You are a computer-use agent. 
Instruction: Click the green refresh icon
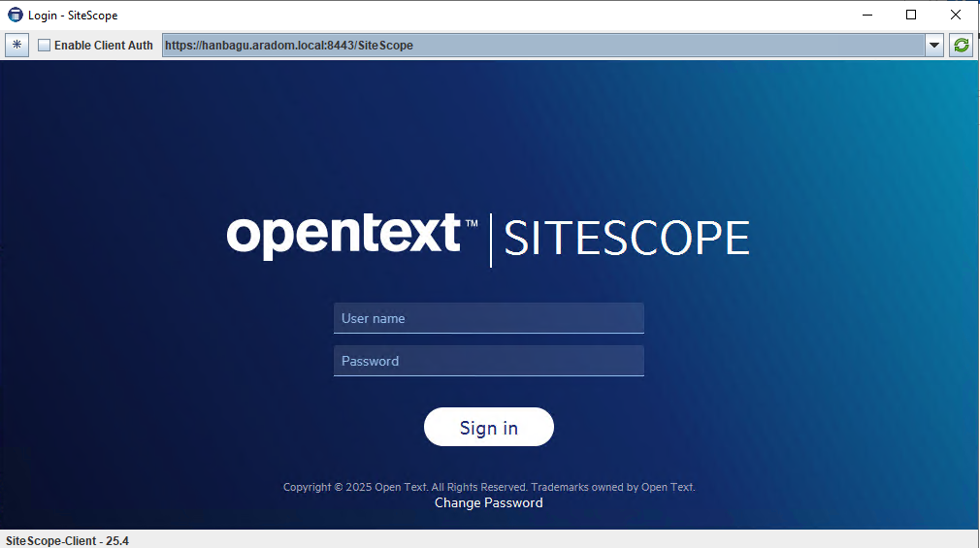(962, 45)
